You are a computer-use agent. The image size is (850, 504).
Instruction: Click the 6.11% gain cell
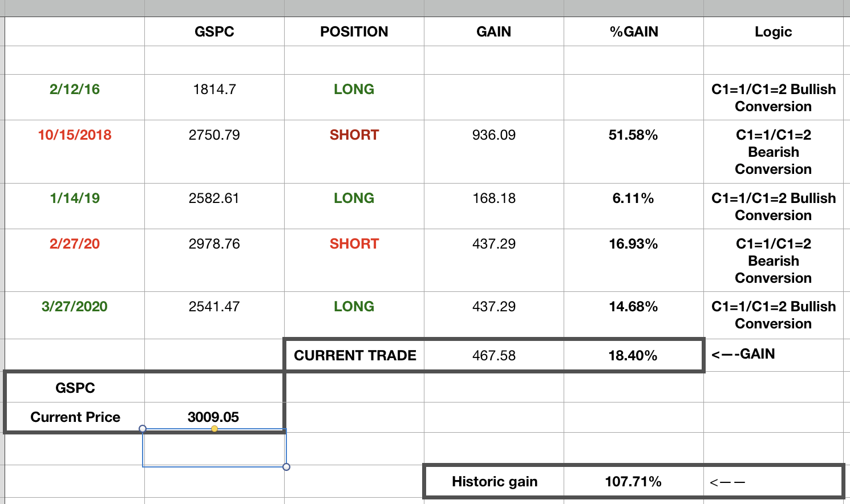(x=633, y=198)
